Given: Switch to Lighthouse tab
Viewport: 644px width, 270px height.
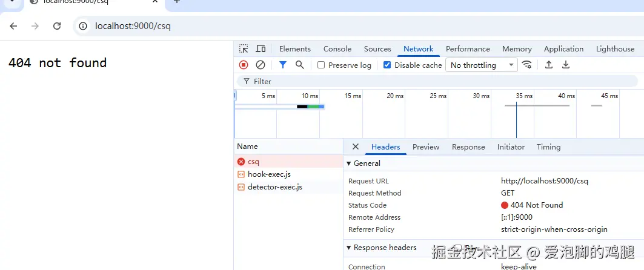Looking at the screenshot, I should pos(615,49).
